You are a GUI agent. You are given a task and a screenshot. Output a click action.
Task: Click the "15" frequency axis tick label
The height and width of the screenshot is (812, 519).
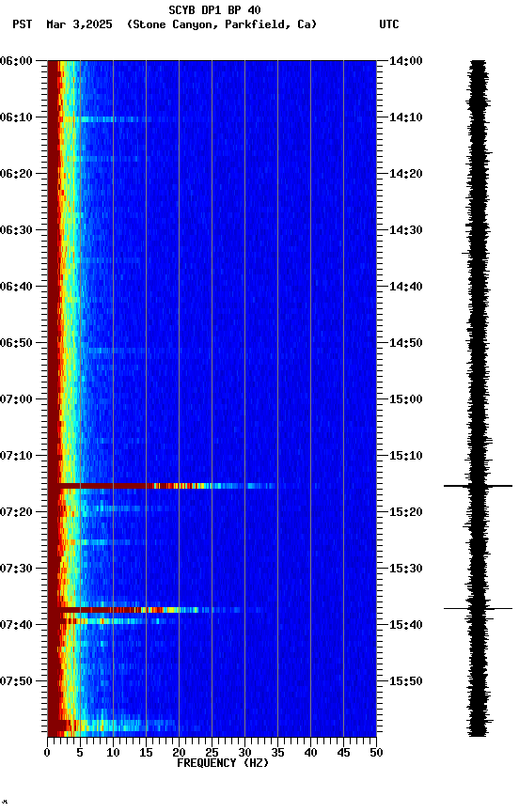[x=146, y=753]
